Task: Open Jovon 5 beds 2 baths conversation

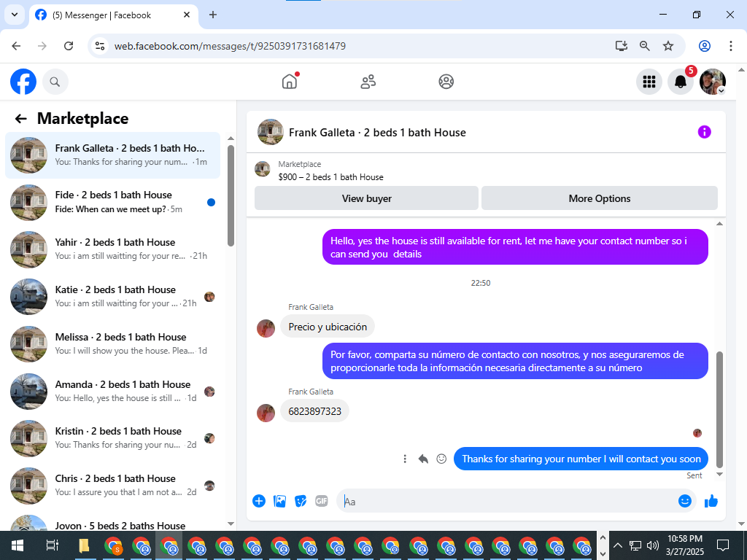Action: pos(113,523)
